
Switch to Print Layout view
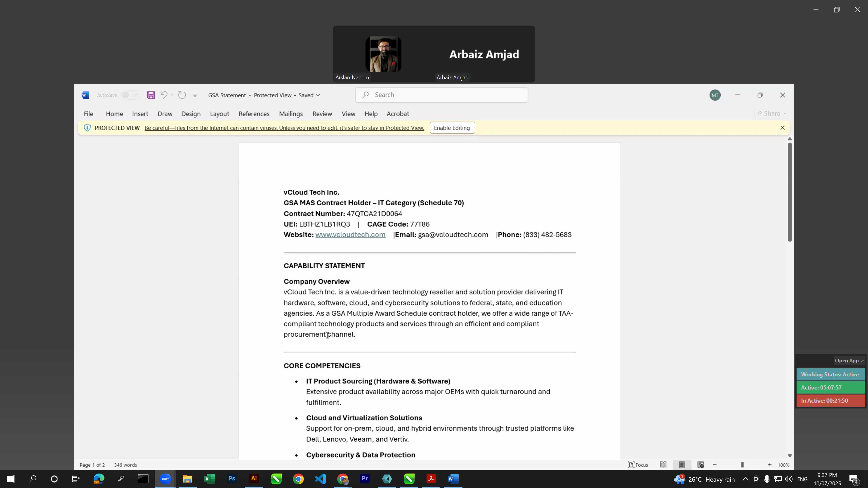click(682, 465)
